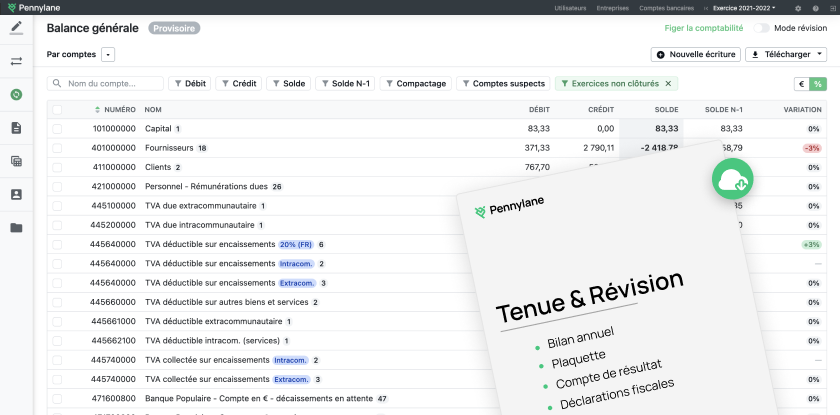The height and width of the screenshot is (415, 840).
Task: Open the Débit filter
Action: tap(190, 84)
